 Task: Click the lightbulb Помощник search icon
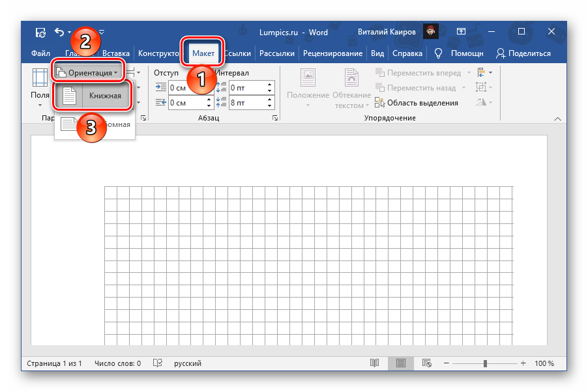[x=438, y=53]
